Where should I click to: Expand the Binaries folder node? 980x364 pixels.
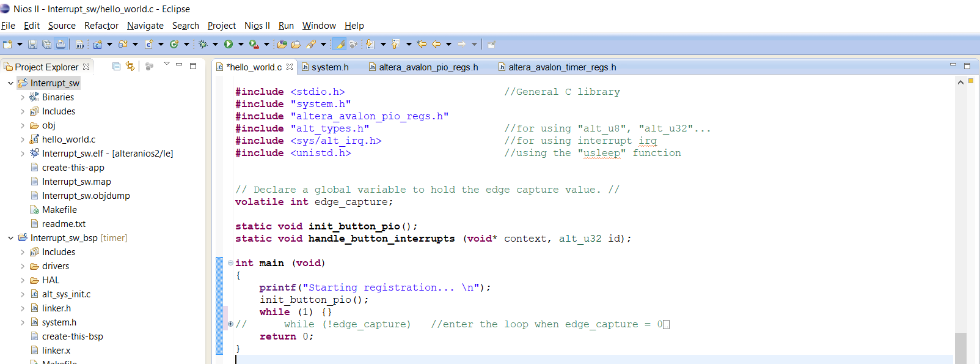click(23, 97)
